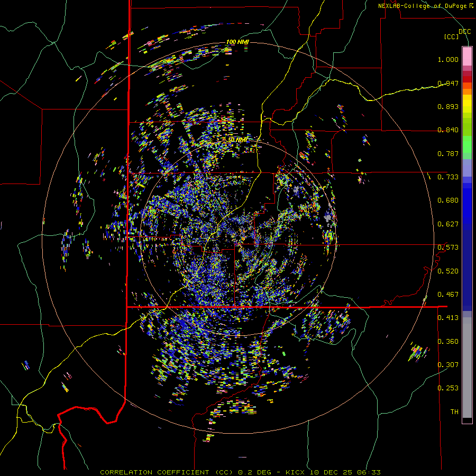The height and width of the screenshot is (476, 476).
Task: Select the 0.680 scale value
Action: [x=448, y=200]
